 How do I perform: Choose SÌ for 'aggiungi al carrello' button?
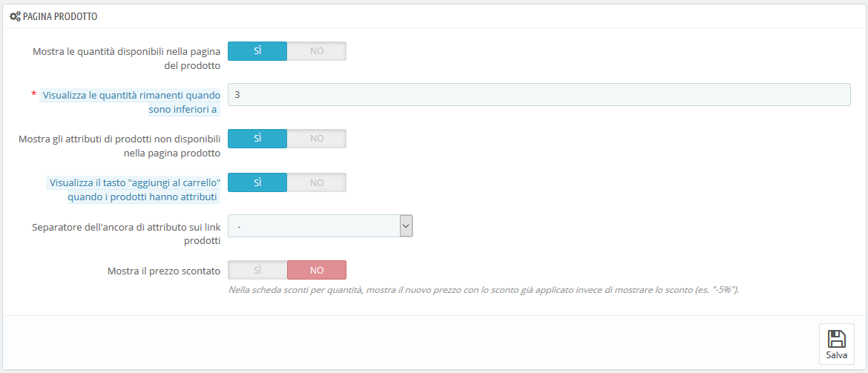(x=257, y=182)
